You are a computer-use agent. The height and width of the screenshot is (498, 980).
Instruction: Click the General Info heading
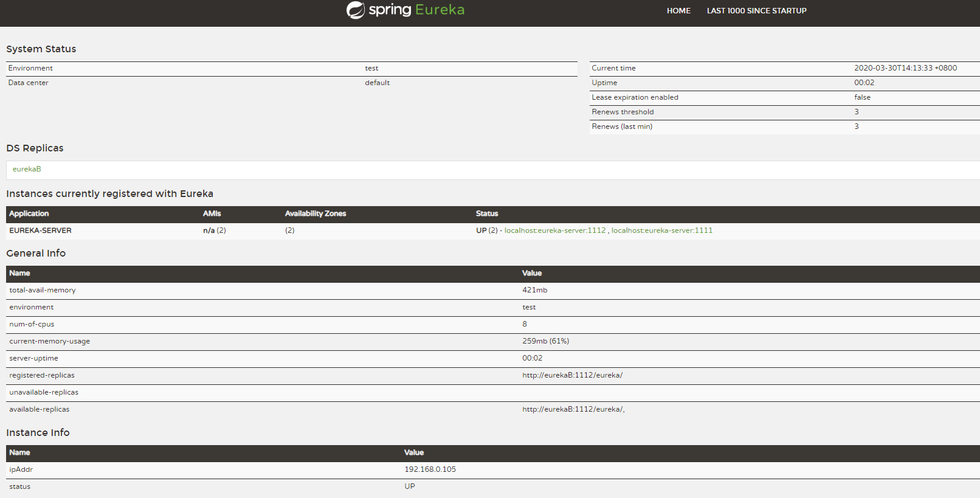click(x=36, y=254)
